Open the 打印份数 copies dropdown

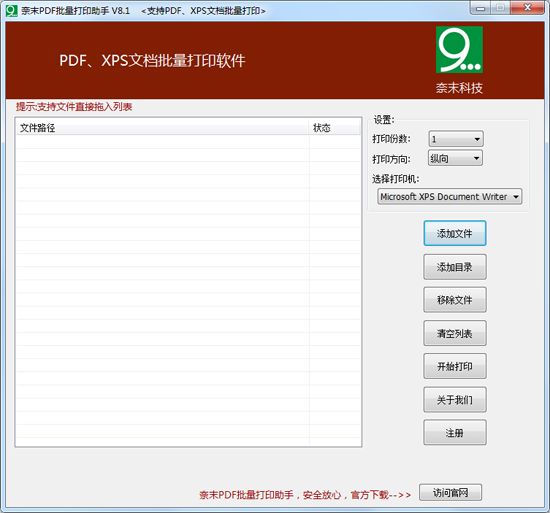[x=456, y=139]
